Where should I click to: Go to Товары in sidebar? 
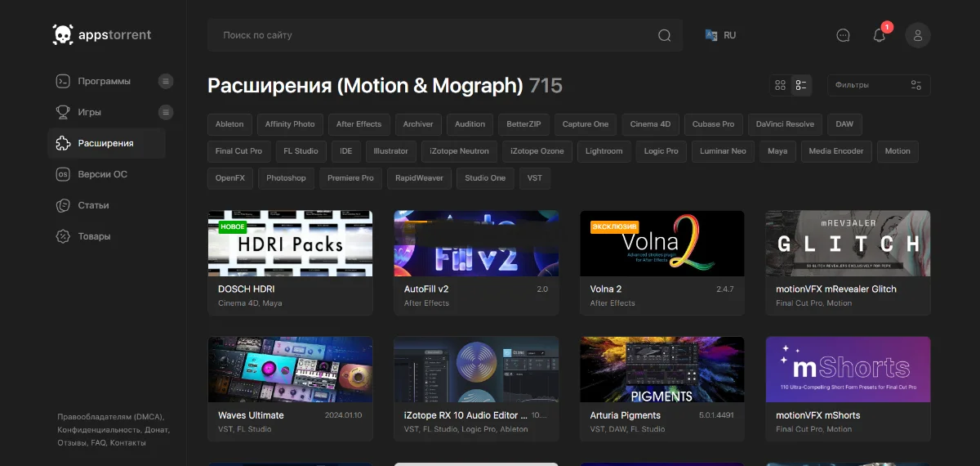pyautogui.click(x=95, y=236)
